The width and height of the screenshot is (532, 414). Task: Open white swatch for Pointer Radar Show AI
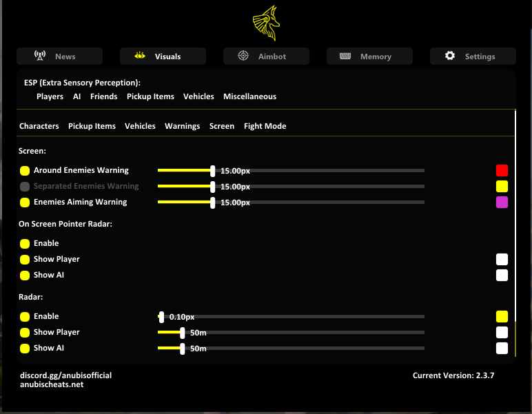(x=502, y=276)
